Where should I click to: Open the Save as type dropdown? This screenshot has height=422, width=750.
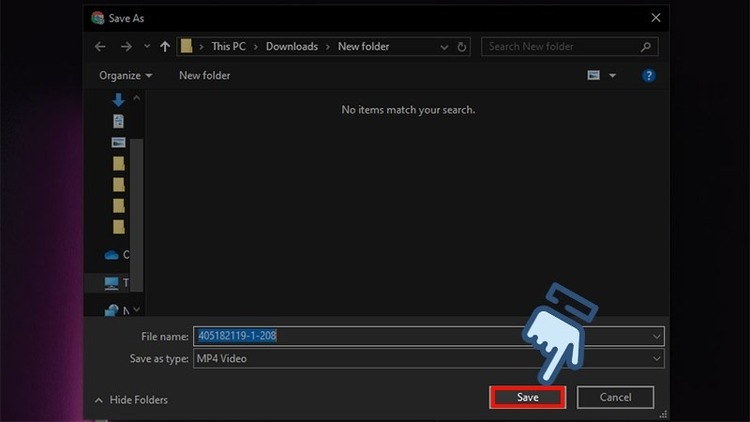tap(656, 358)
